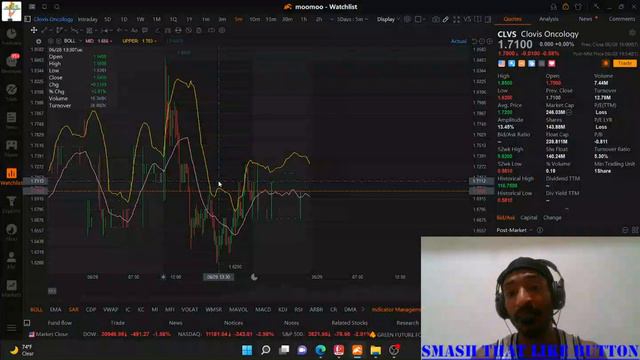Open the Watchlist icon in left sidebar
The image size is (640, 360).
coord(11,176)
